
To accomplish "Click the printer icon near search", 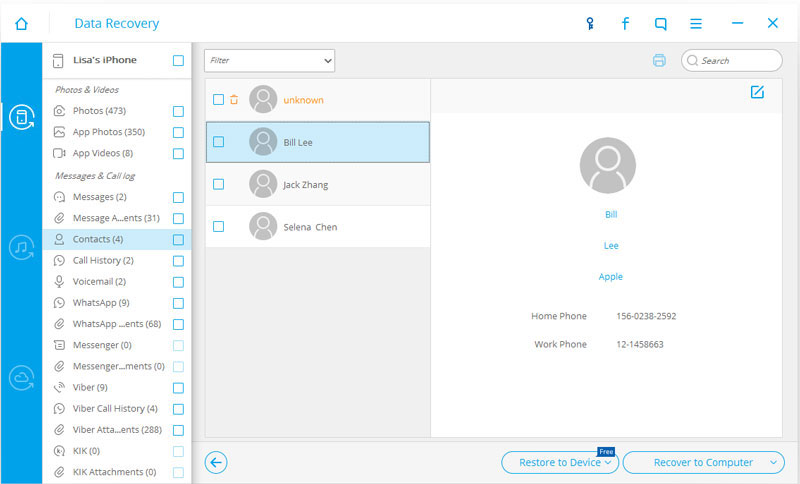I will coord(659,61).
